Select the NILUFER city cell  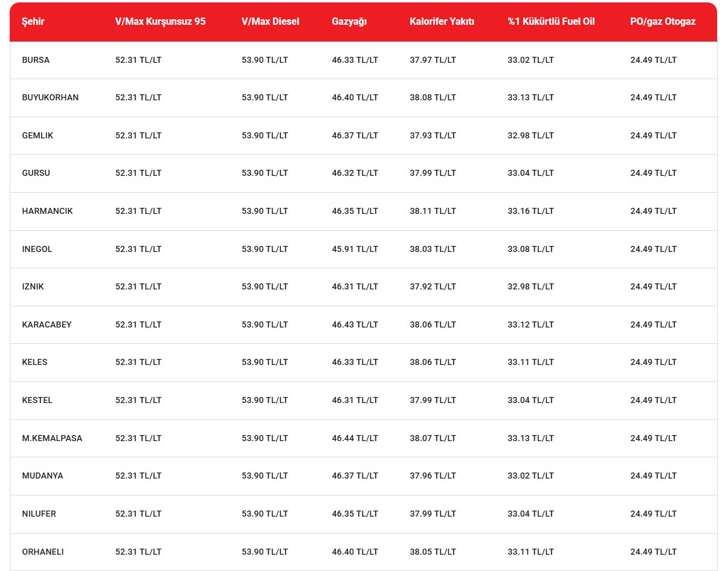[x=39, y=514]
